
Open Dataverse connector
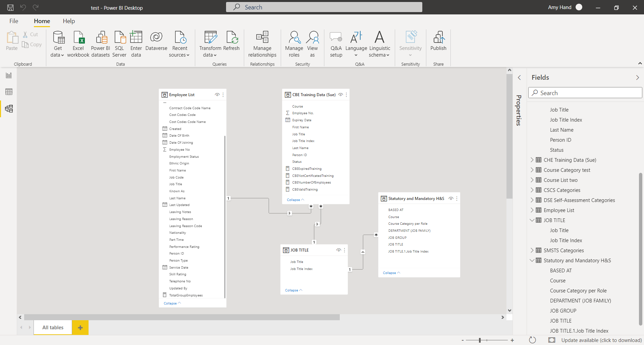pyautogui.click(x=156, y=41)
